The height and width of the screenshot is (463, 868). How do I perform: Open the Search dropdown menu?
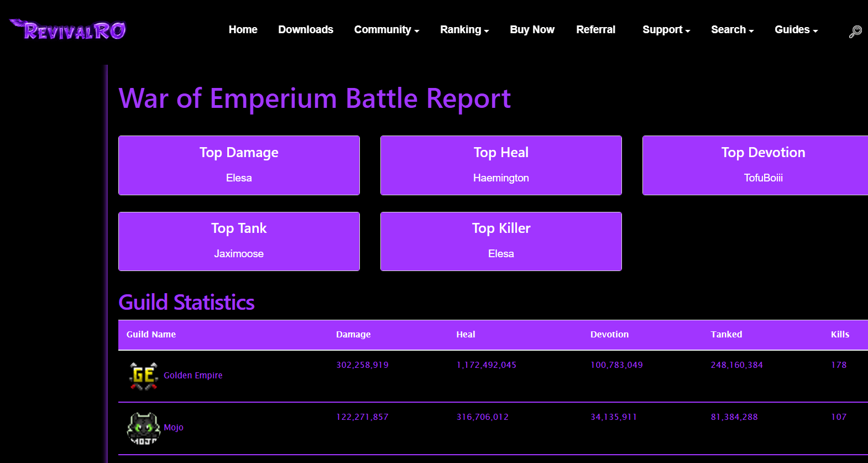[x=732, y=30]
